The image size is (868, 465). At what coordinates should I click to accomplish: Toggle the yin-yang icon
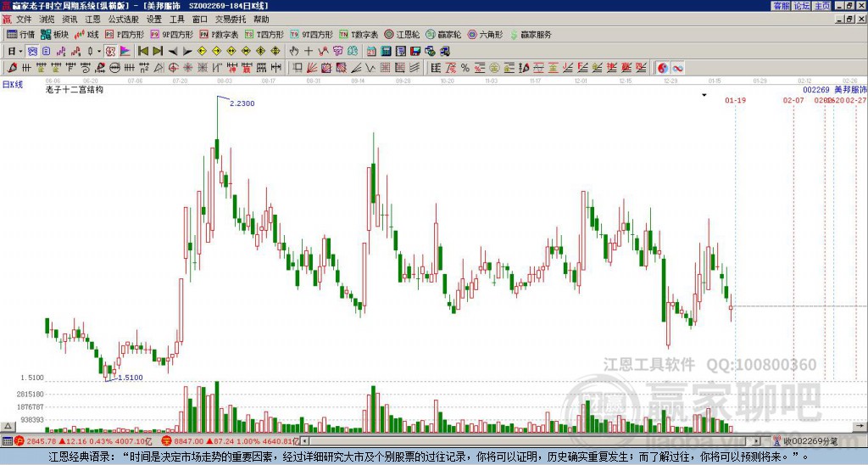tap(662, 68)
